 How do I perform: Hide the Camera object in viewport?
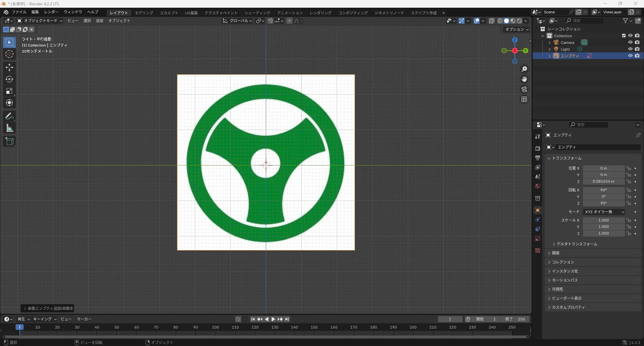[x=630, y=42]
